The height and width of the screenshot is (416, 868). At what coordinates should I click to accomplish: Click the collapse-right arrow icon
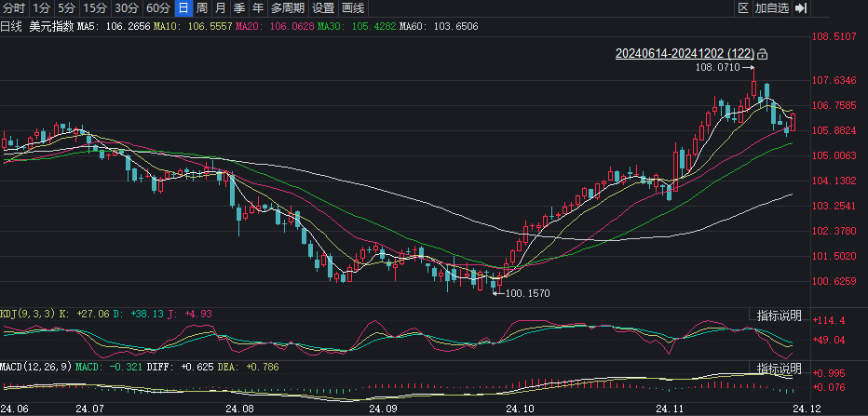click(x=801, y=8)
